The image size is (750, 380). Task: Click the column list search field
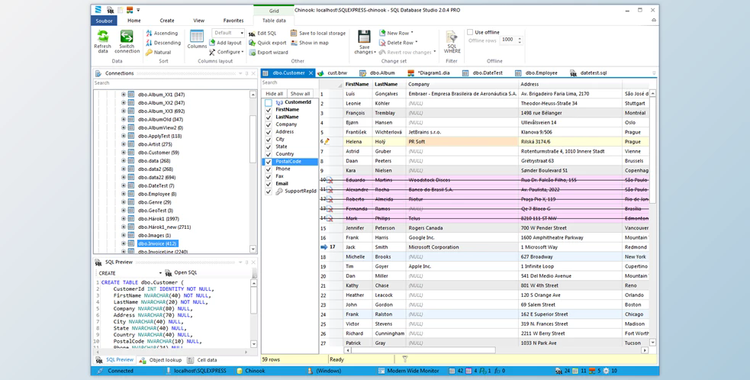tap(289, 82)
